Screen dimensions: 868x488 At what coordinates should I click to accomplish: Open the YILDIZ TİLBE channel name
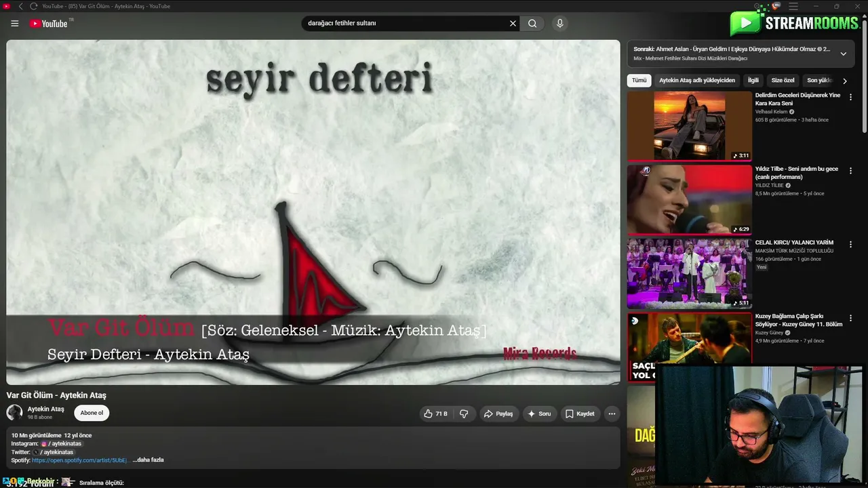click(x=769, y=185)
